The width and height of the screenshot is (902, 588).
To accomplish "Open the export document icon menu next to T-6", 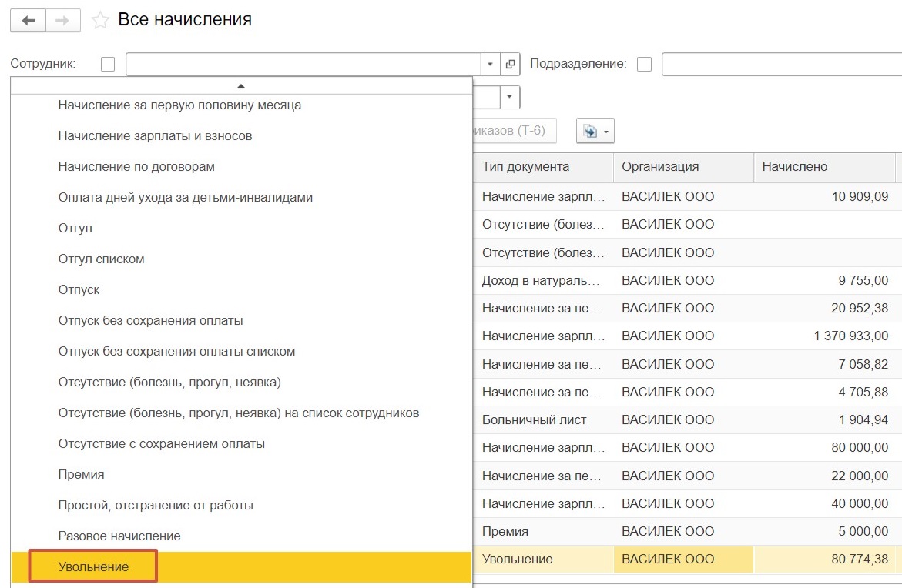I will pos(595,131).
